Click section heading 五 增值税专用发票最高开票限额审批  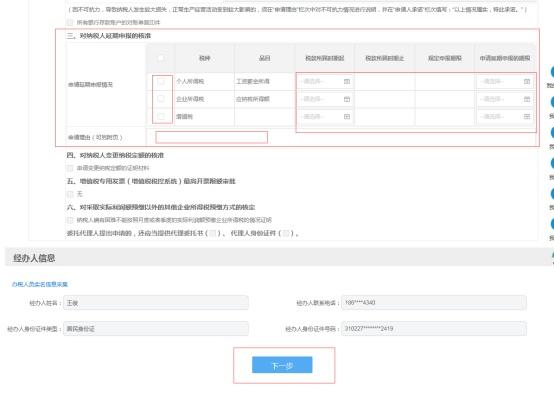tap(151, 181)
